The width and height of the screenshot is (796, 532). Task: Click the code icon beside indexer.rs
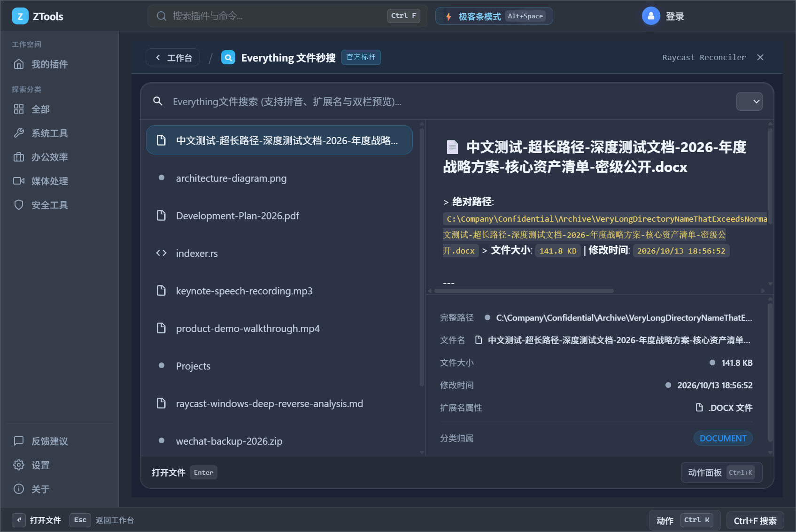point(161,253)
